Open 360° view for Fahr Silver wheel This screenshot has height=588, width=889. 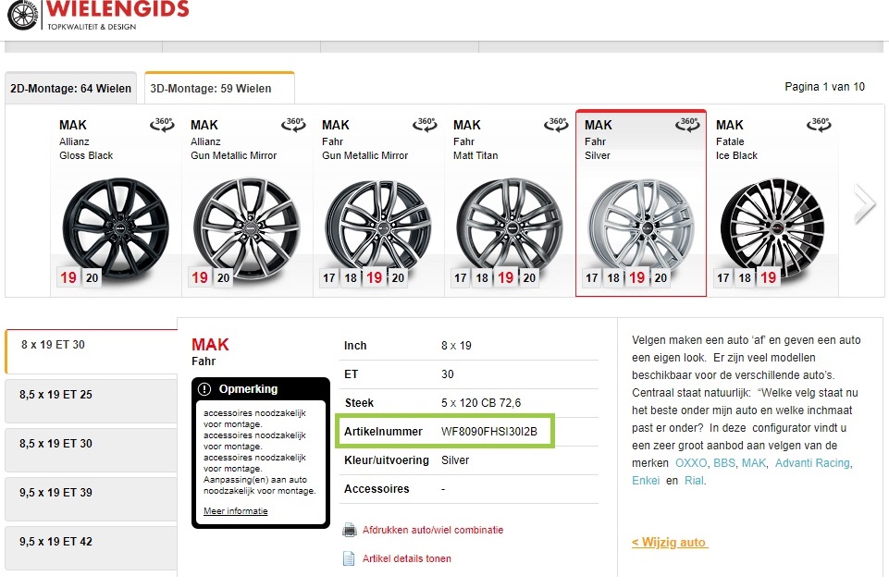click(687, 124)
